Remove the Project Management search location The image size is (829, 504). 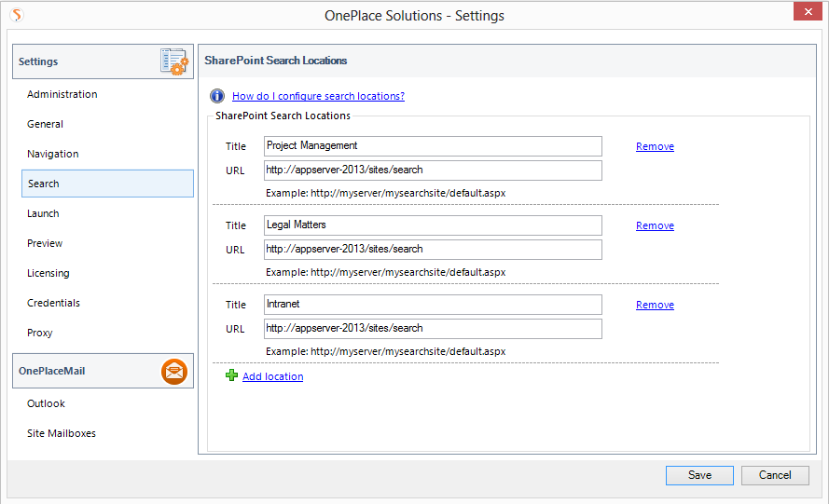655,146
